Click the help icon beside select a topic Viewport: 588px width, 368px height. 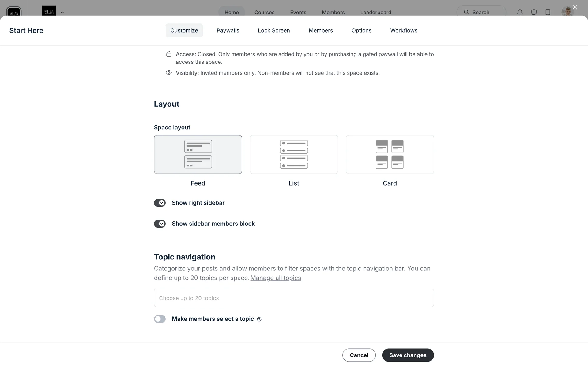pos(259,319)
